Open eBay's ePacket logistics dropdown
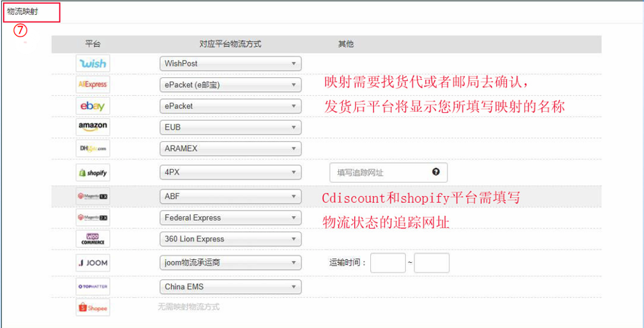The height and width of the screenshot is (328, 644). (x=230, y=106)
